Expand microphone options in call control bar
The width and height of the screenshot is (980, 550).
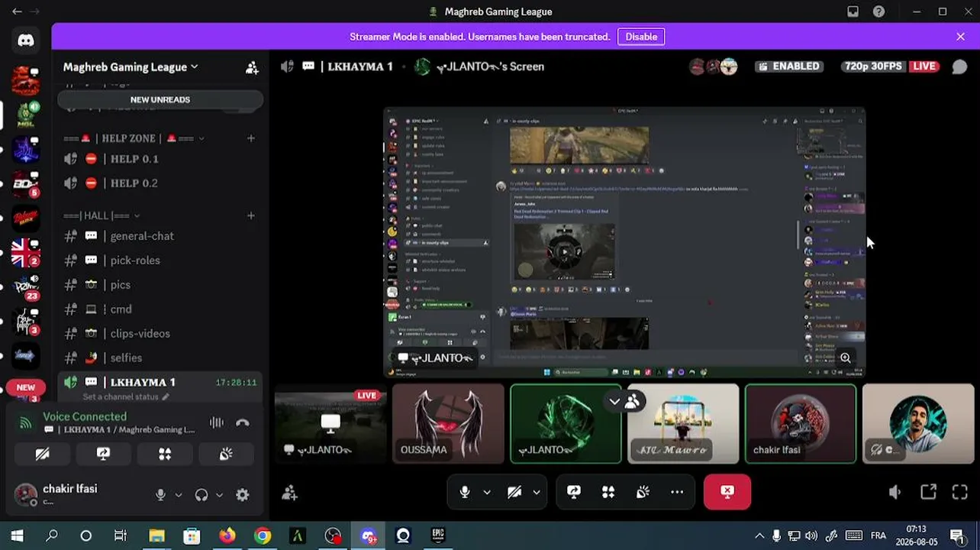(487, 493)
